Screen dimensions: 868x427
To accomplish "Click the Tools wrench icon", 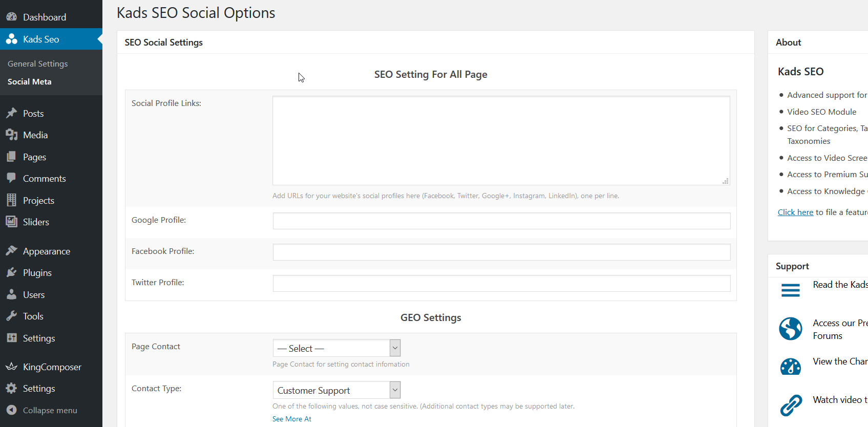I will point(11,316).
